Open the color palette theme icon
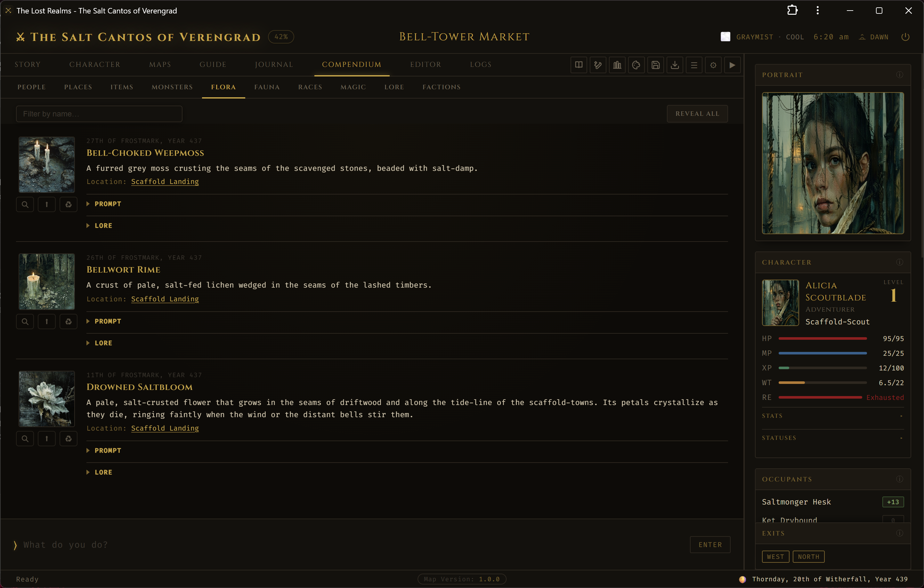Viewport: 924px width, 588px height. tap(636, 65)
